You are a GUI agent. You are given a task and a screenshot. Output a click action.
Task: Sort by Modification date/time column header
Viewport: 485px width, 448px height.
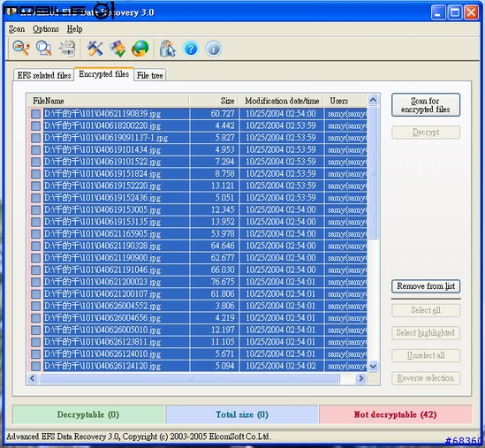(282, 101)
